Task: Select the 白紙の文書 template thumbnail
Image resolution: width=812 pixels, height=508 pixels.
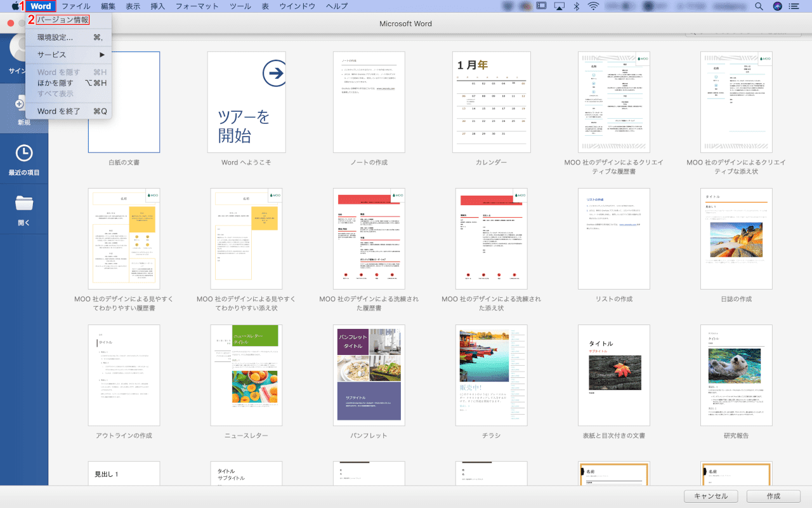Action: click(124, 102)
